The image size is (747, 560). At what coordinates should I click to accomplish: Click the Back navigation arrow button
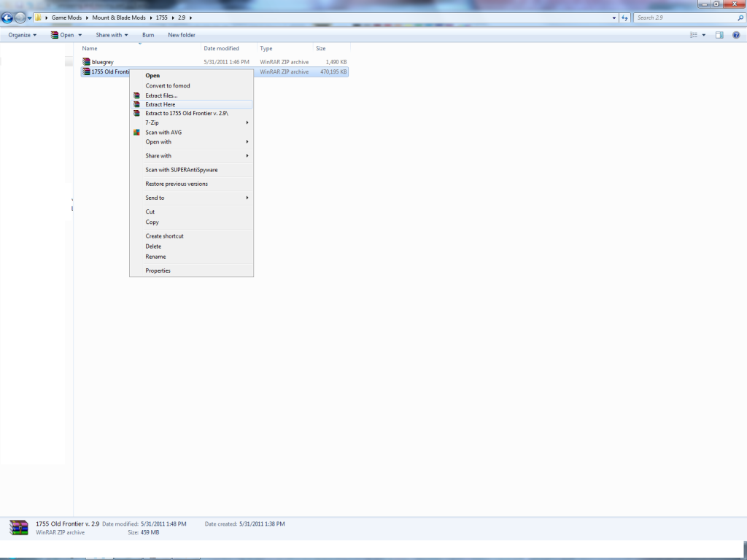(7, 17)
